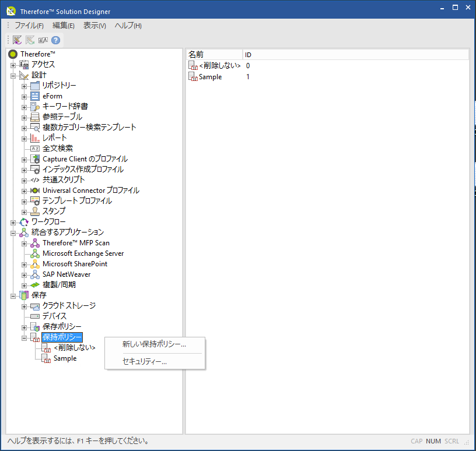Expand the eForm node

24,97
